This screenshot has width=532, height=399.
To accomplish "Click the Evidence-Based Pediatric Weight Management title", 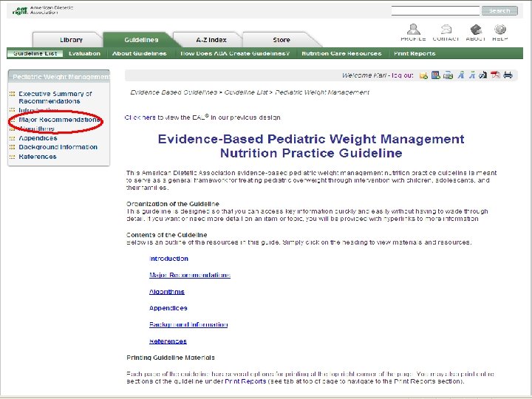I will pyautogui.click(x=311, y=146).
